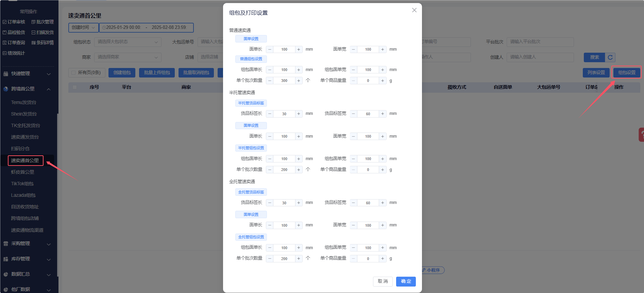Screen dimensions: 644x293
Task: Open the 创建时间 dropdown
Action: point(84,28)
